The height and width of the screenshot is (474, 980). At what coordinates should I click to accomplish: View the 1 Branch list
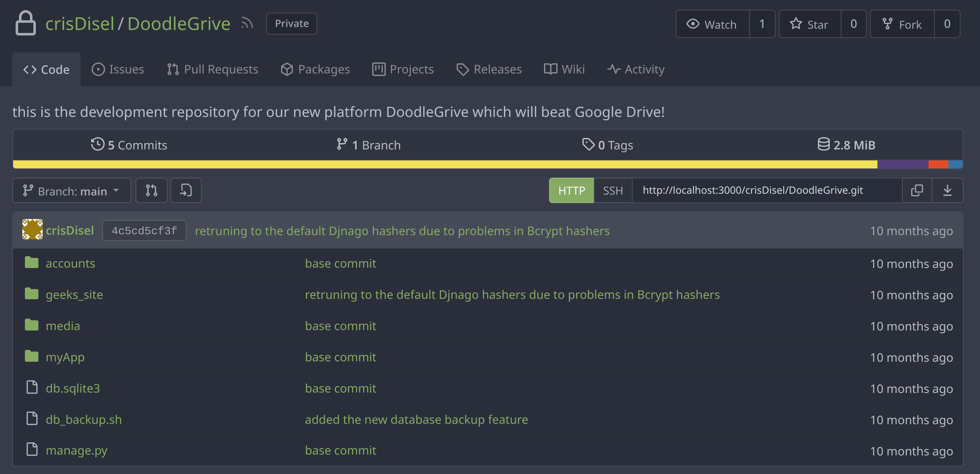click(369, 145)
